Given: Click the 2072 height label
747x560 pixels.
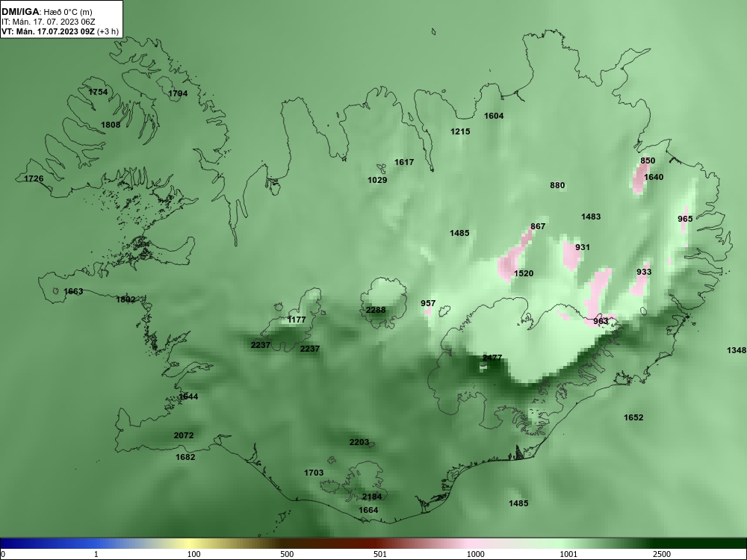Looking at the screenshot, I should point(184,435).
